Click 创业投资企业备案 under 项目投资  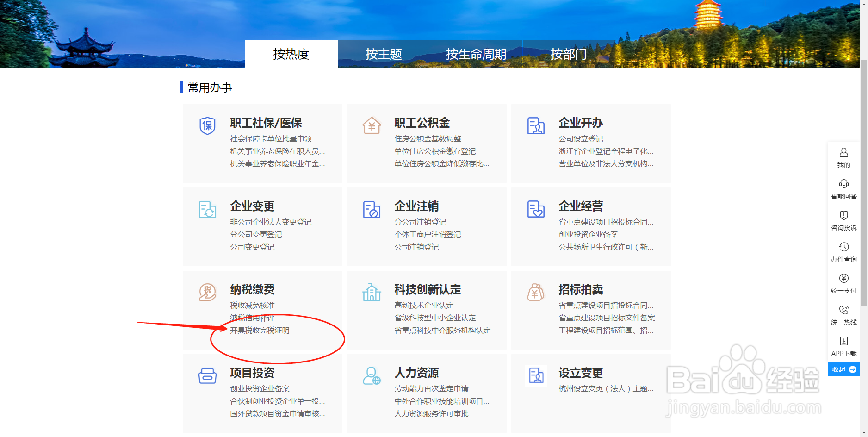[x=260, y=389]
